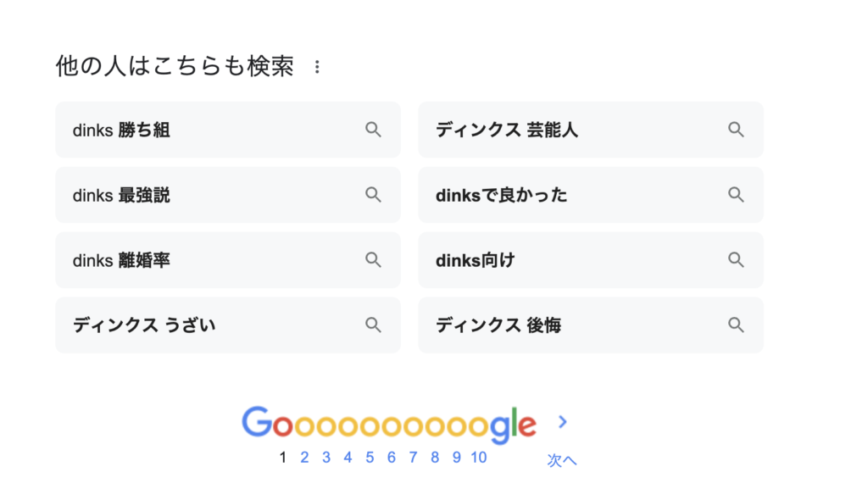Go to results page 5

click(x=370, y=458)
